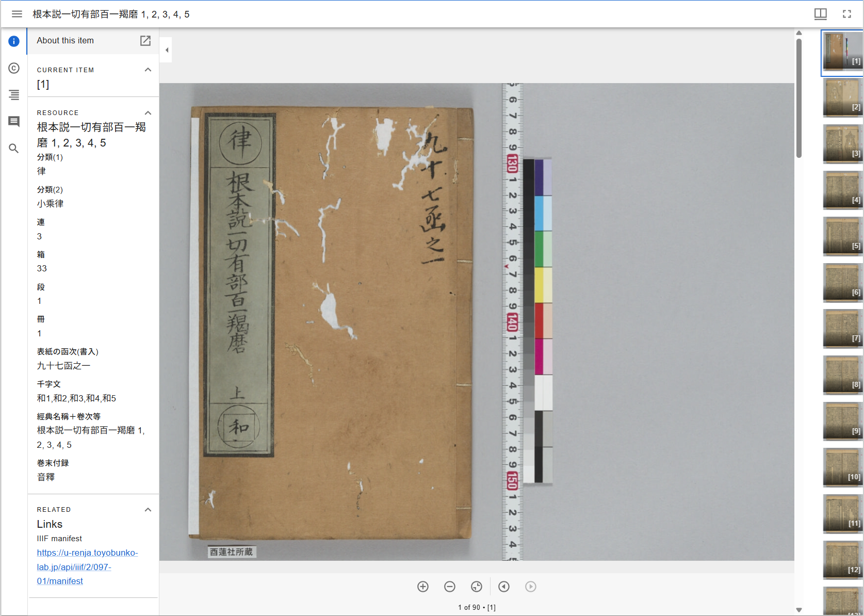
Task: Open the annotations panel
Action: pyautogui.click(x=14, y=122)
